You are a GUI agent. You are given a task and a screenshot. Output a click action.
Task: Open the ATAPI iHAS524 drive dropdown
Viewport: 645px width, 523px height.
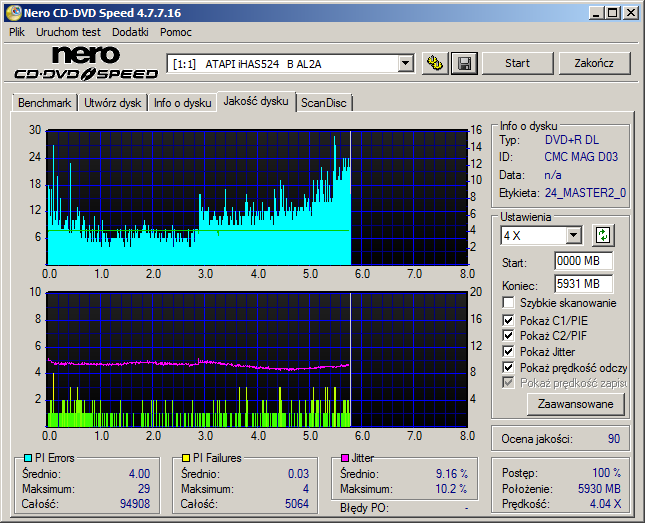pyautogui.click(x=406, y=63)
